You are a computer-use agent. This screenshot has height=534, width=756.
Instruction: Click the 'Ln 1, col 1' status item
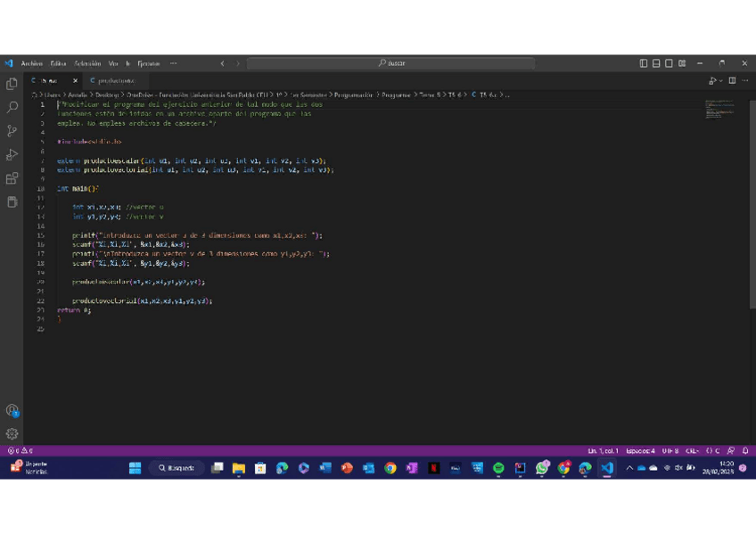[604, 451]
